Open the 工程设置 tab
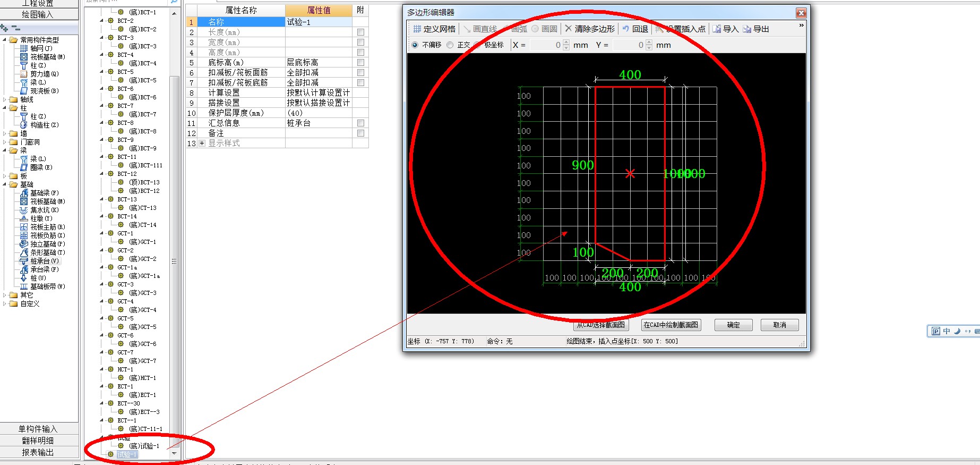The width and height of the screenshot is (980, 465). coord(39,3)
